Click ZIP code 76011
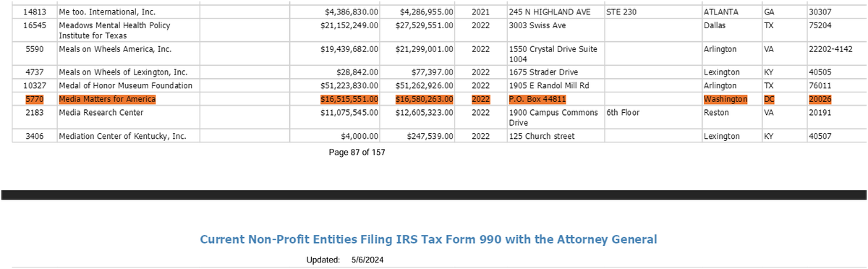The height and width of the screenshot is (269, 868). (821, 85)
